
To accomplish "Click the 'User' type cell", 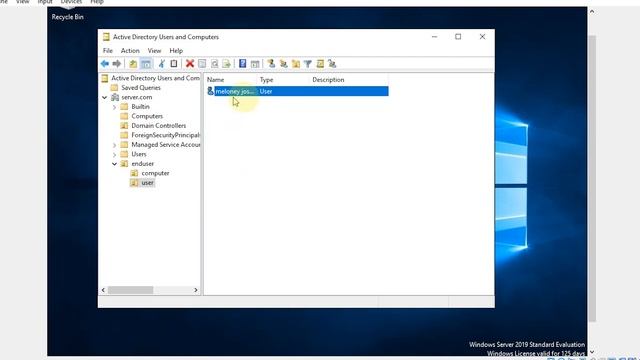I will (266, 91).
